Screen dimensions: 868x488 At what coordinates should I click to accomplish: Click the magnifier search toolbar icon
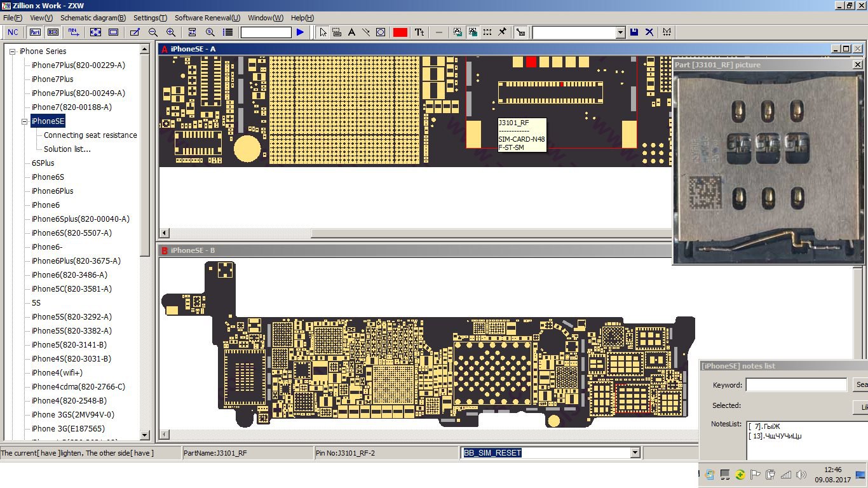tap(210, 32)
